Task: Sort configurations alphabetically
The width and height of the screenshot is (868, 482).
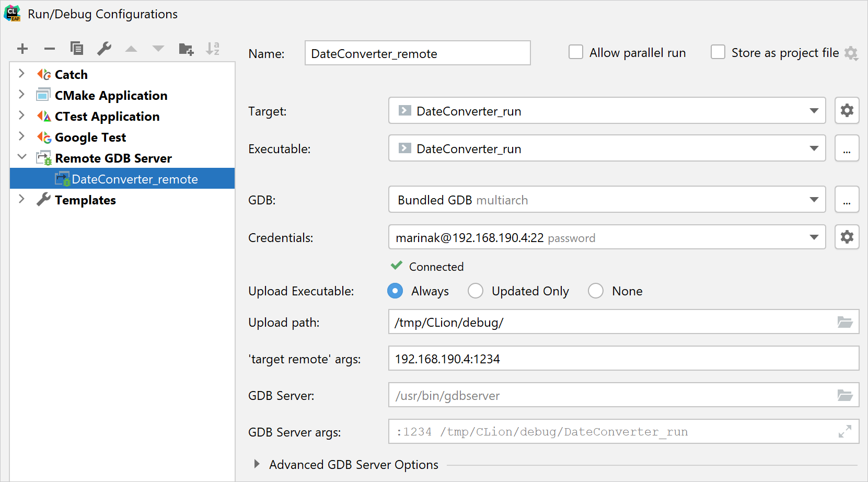Action: pyautogui.click(x=213, y=49)
